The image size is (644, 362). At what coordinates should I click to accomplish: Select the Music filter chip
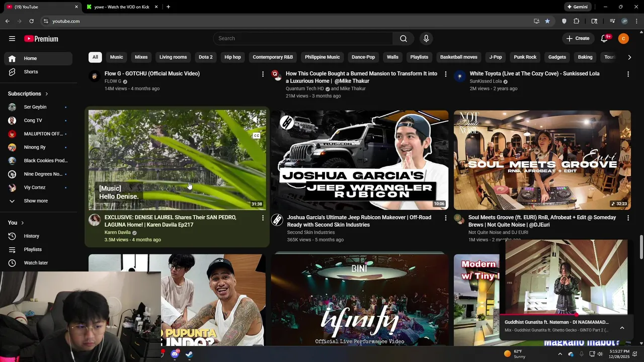[117, 57]
